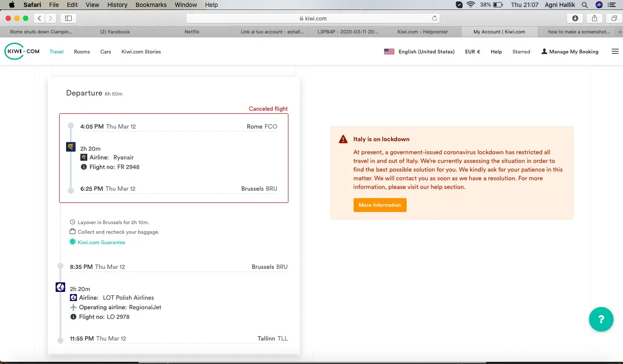This screenshot has height=364, width=623.
Task: Toggle the Safari sidebar button
Action: click(x=68, y=18)
